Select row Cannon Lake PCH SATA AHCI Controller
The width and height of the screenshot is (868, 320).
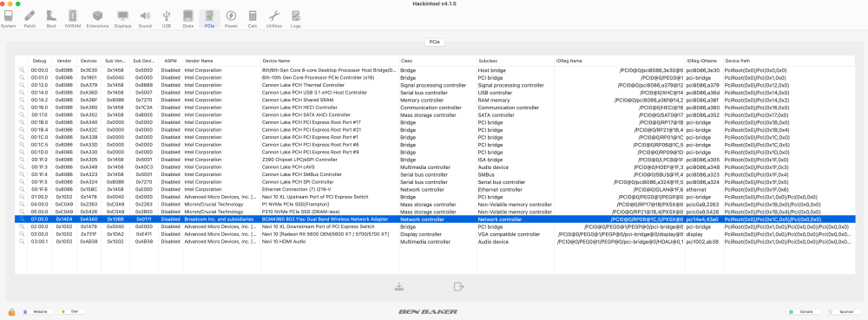[x=436, y=115]
